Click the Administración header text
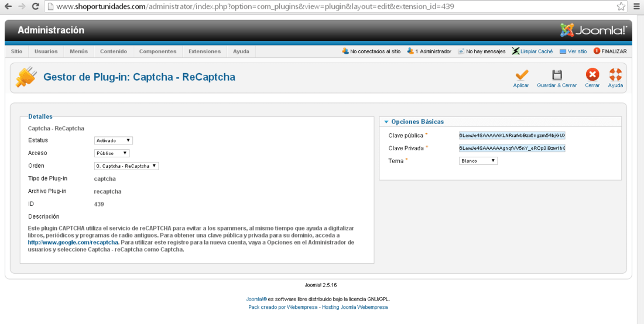 (51, 30)
